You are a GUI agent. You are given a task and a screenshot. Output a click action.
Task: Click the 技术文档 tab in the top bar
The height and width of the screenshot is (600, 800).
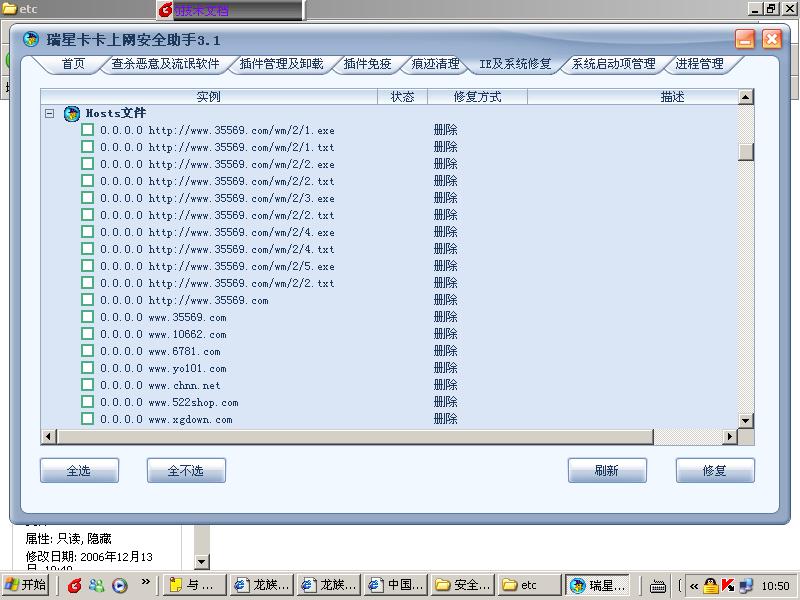pyautogui.click(x=231, y=10)
